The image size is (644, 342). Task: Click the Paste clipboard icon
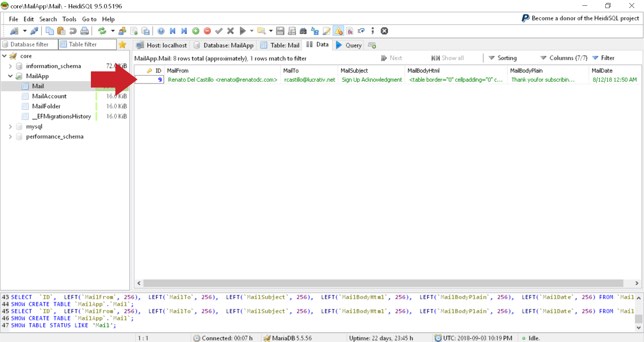point(61,31)
